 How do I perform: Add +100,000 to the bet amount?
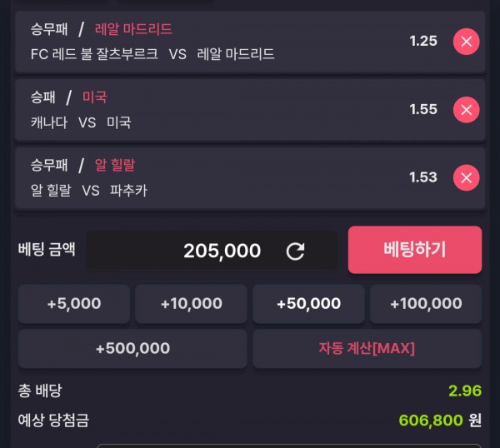click(426, 304)
